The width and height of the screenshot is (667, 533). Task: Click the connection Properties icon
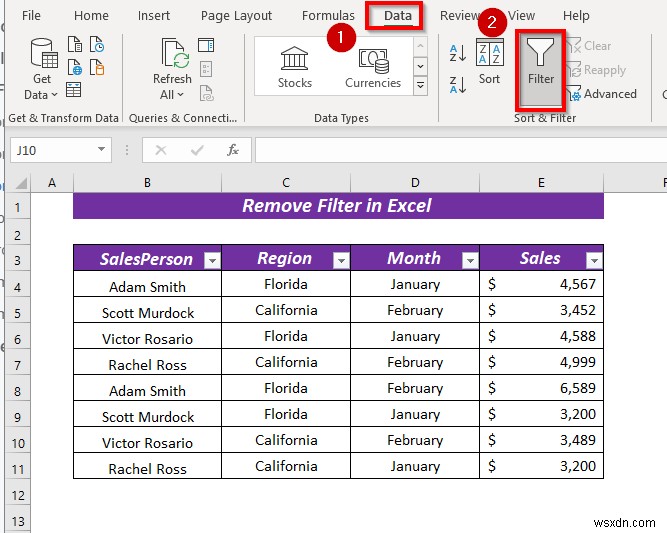(206, 69)
